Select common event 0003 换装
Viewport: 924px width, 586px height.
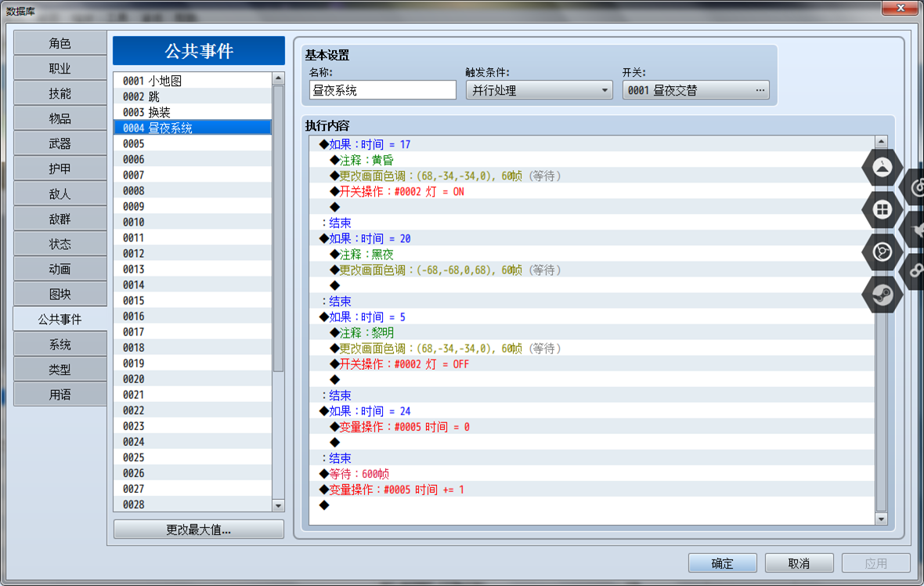[193, 112]
